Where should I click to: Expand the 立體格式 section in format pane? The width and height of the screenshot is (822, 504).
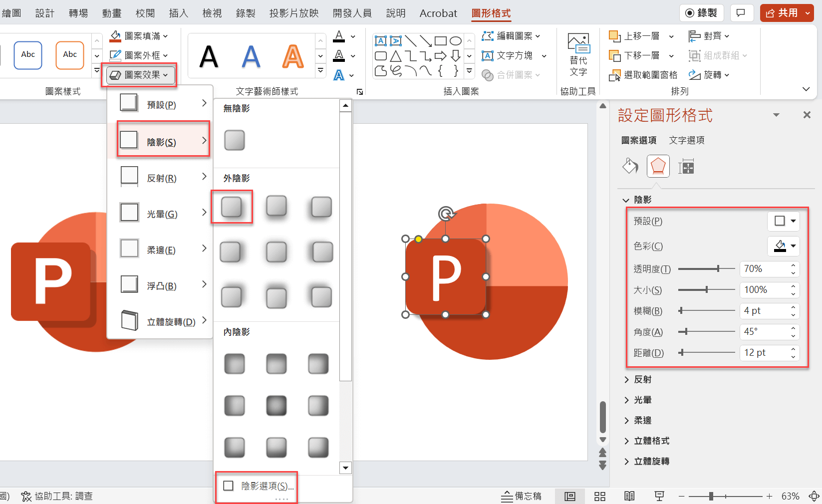pyautogui.click(x=647, y=441)
